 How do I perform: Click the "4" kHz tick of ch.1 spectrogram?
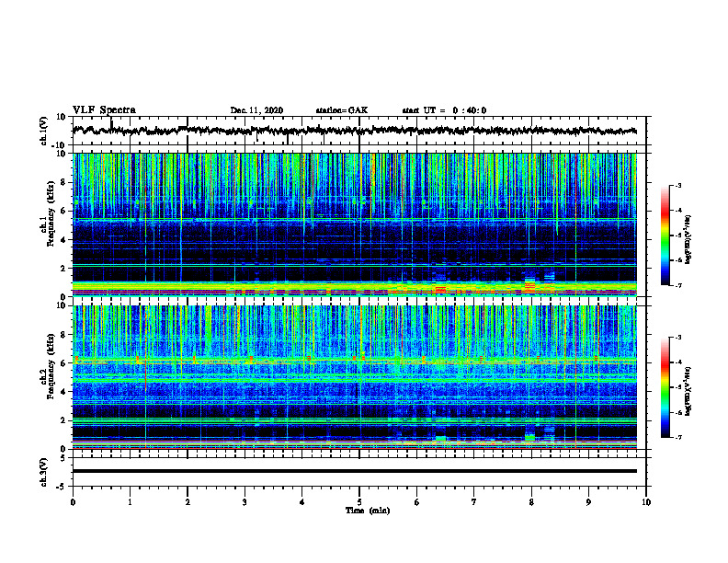coord(63,240)
